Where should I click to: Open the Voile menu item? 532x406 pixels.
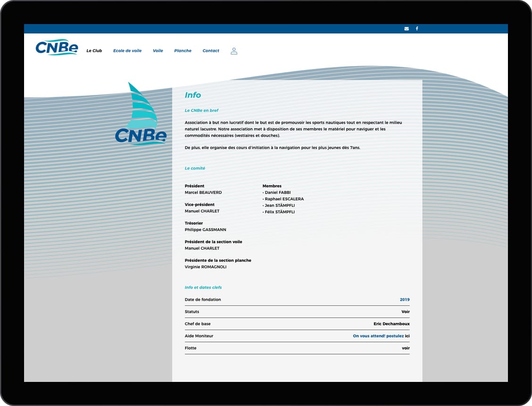pyautogui.click(x=158, y=51)
